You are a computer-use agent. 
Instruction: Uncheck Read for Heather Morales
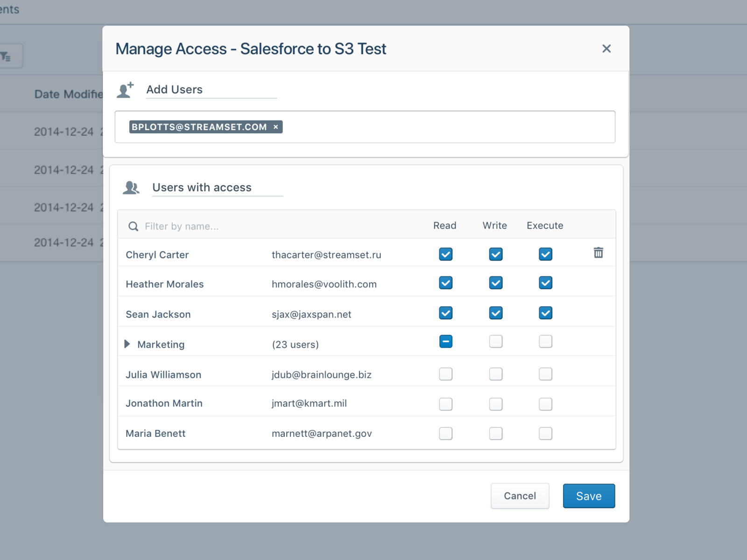pyautogui.click(x=446, y=283)
